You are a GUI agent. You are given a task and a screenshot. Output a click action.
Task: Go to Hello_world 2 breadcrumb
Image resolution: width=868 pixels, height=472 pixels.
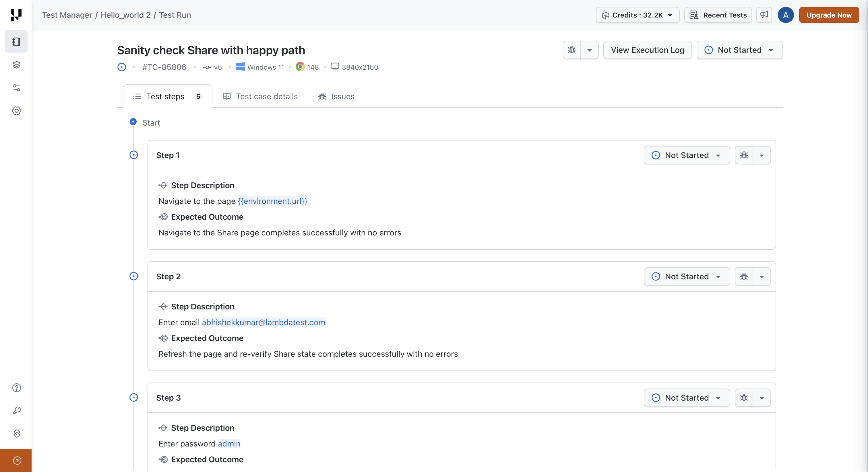125,15
